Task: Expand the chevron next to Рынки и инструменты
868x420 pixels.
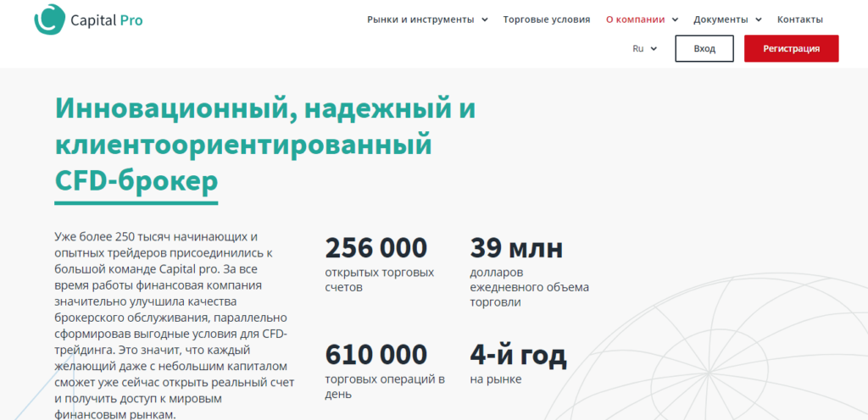Action: pyautogui.click(x=485, y=19)
